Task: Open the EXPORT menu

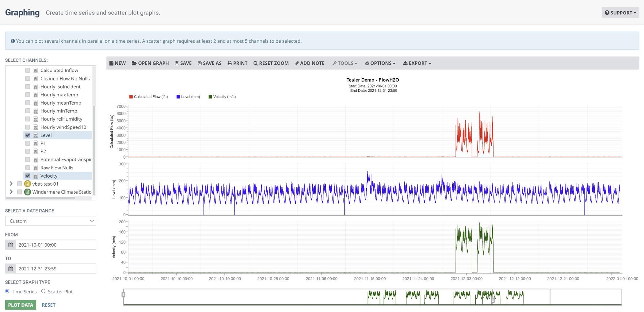Action: click(417, 63)
